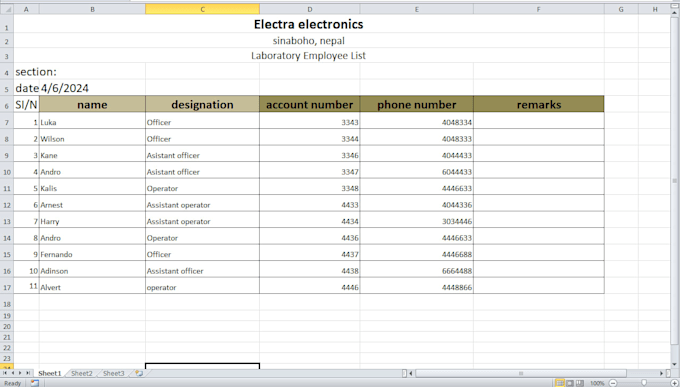Go to first sheet navigation arrow
This screenshot has width=680, height=387.
[x=5, y=373]
